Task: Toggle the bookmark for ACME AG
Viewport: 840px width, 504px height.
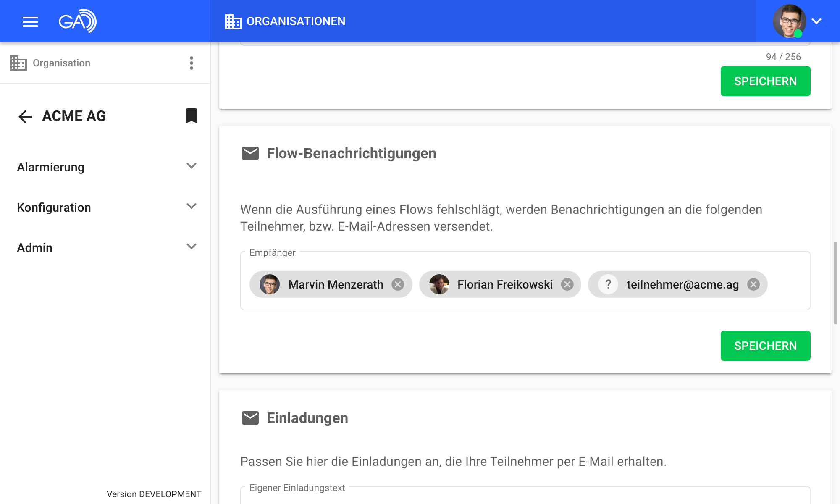Action: click(192, 116)
